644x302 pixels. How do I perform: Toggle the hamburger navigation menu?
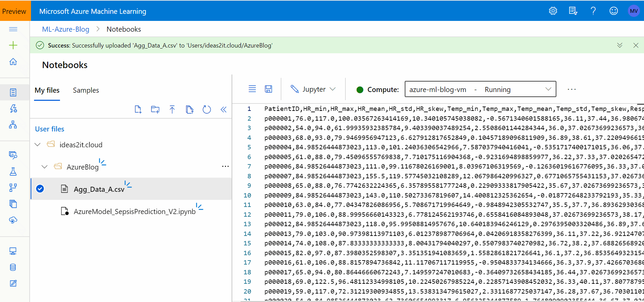[x=13, y=29]
